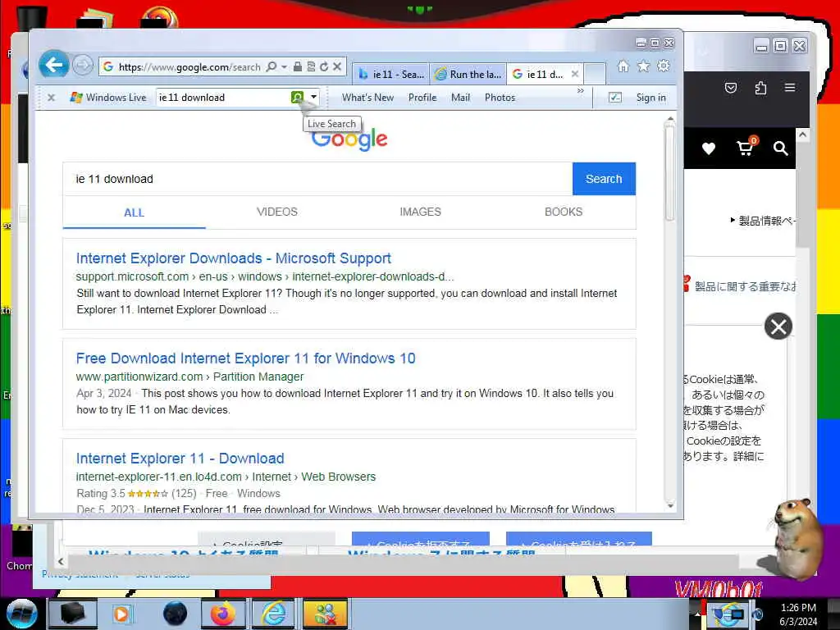Close the Windows Live toolbar

[51, 98]
